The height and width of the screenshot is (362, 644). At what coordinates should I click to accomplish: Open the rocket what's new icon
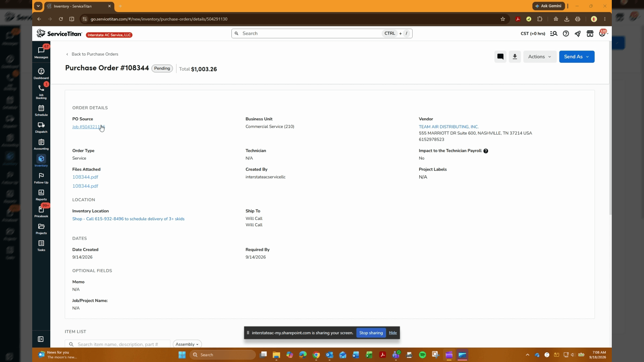pyautogui.click(x=578, y=34)
